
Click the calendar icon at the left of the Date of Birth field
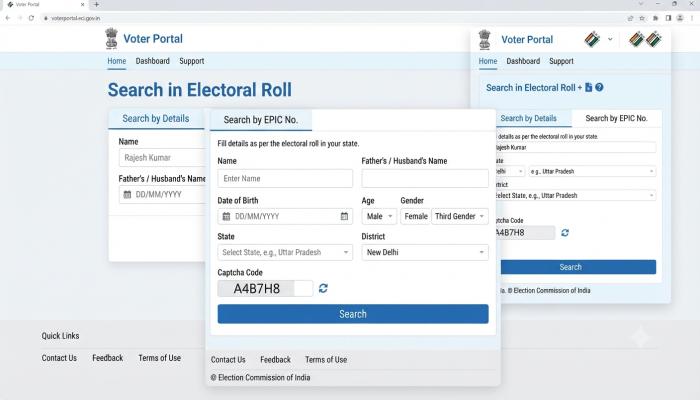pos(226,217)
